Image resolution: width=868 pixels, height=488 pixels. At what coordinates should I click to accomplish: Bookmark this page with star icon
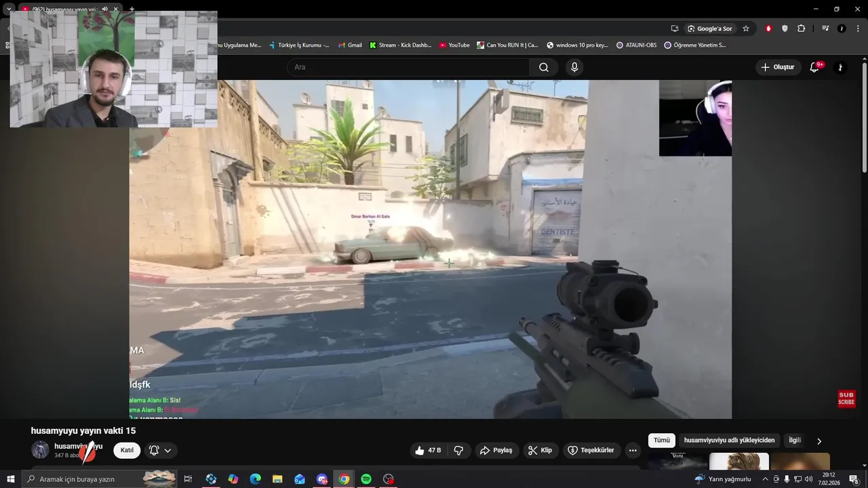(746, 28)
